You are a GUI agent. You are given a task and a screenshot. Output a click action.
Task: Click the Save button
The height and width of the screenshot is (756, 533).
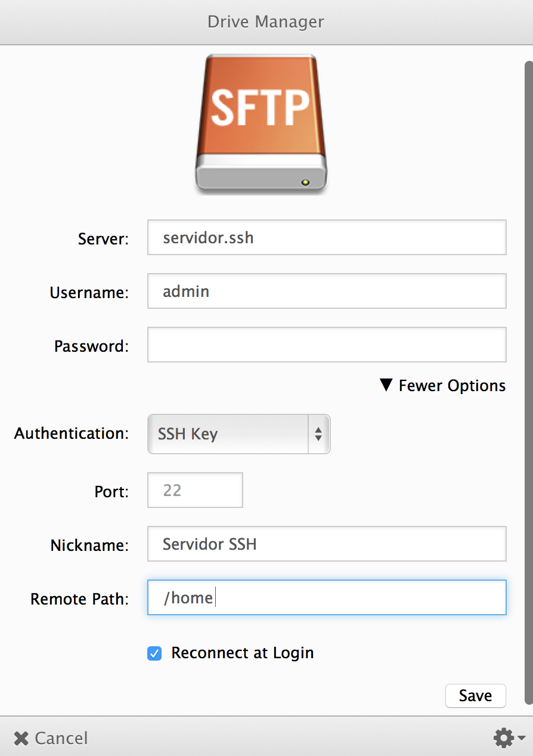[x=475, y=696]
